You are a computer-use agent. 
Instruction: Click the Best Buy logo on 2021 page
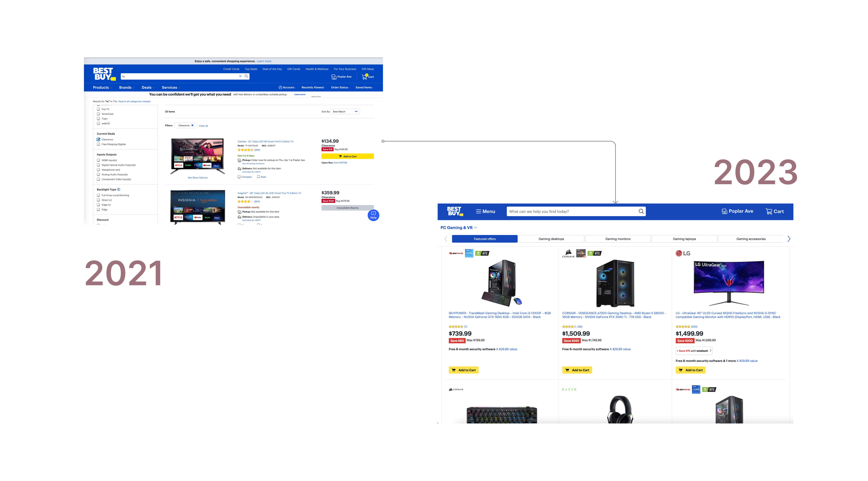point(104,74)
